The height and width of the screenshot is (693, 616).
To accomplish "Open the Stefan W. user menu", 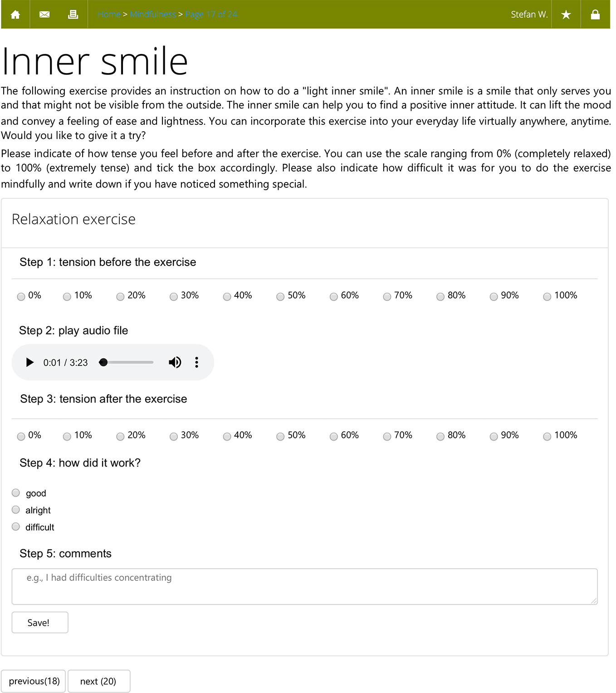I will tap(529, 15).
